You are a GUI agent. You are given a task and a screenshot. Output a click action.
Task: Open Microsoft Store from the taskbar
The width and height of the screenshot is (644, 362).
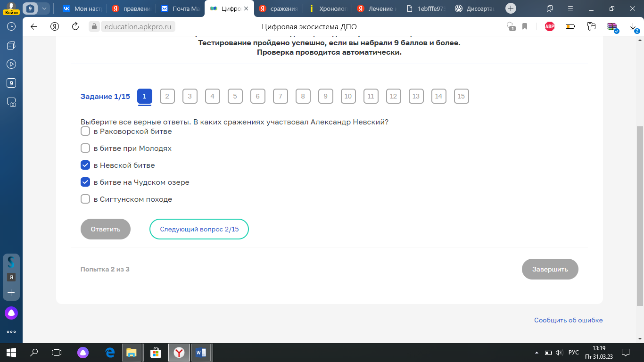coord(156,352)
